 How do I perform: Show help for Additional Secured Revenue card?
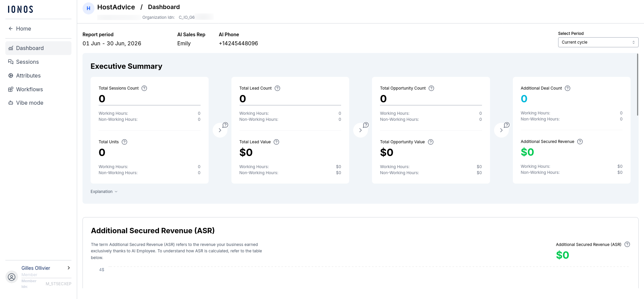coord(580,142)
